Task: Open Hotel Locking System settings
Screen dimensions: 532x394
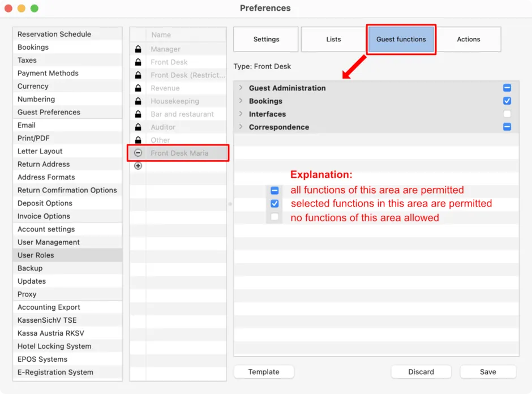Action: coord(67,346)
